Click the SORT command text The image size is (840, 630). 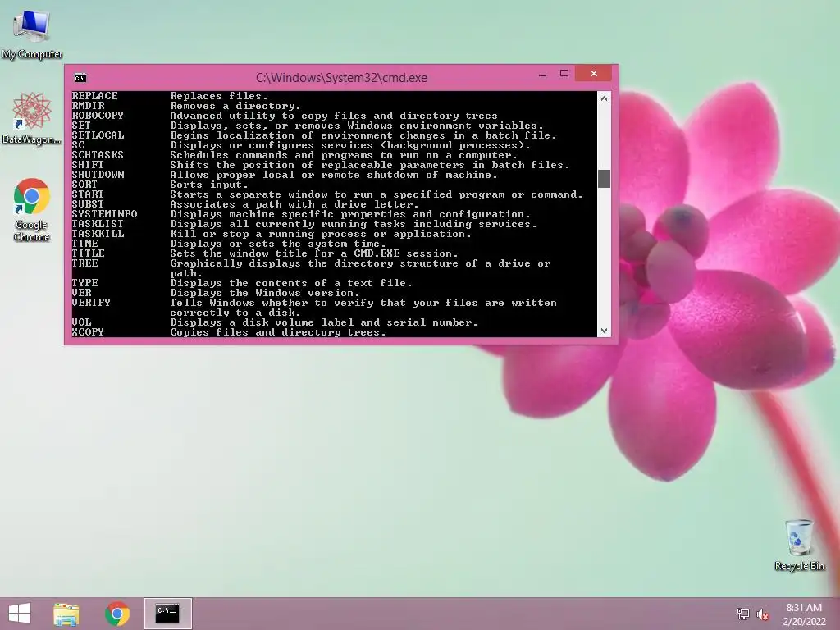click(84, 185)
